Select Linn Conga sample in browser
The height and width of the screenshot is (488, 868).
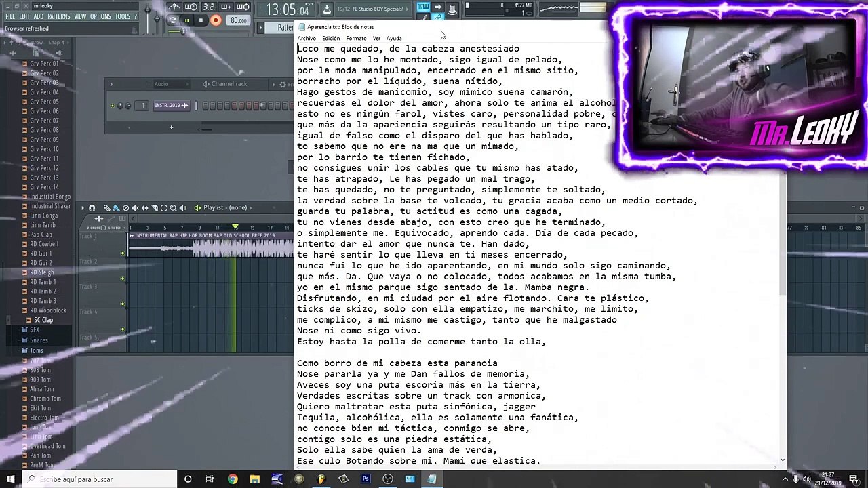pyautogui.click(x=43, y=216)
